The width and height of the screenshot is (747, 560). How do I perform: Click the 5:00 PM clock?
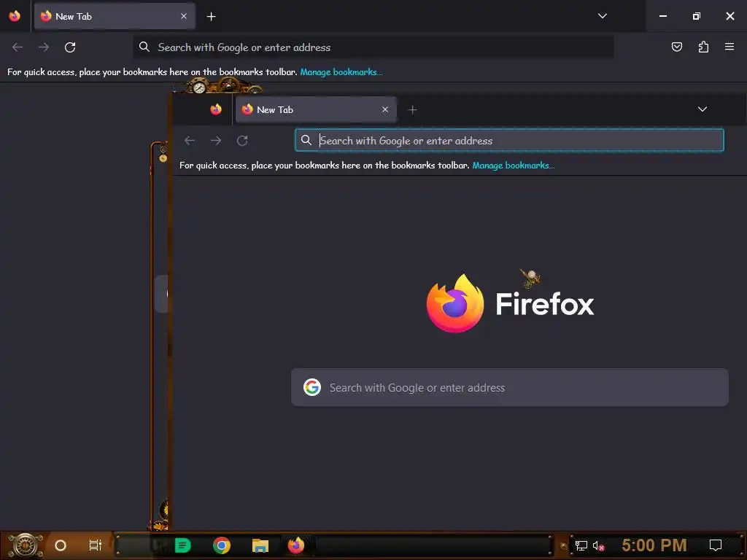click(x=654, y=545)
